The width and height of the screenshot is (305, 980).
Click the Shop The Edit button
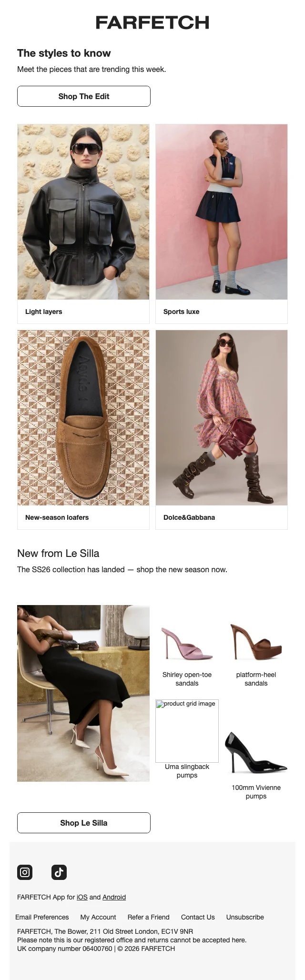pyautogui.click(x=84, y=96)
